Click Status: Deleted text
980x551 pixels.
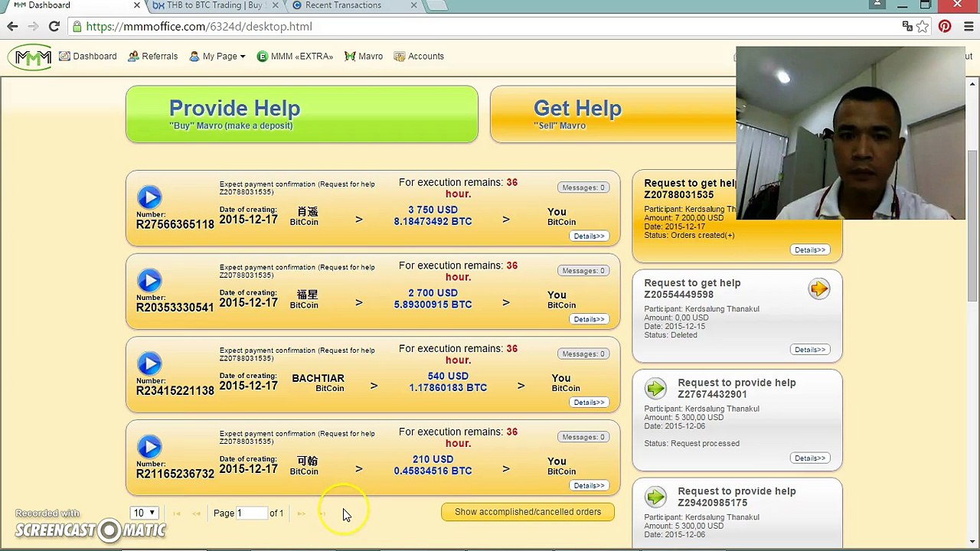[671, 335]
